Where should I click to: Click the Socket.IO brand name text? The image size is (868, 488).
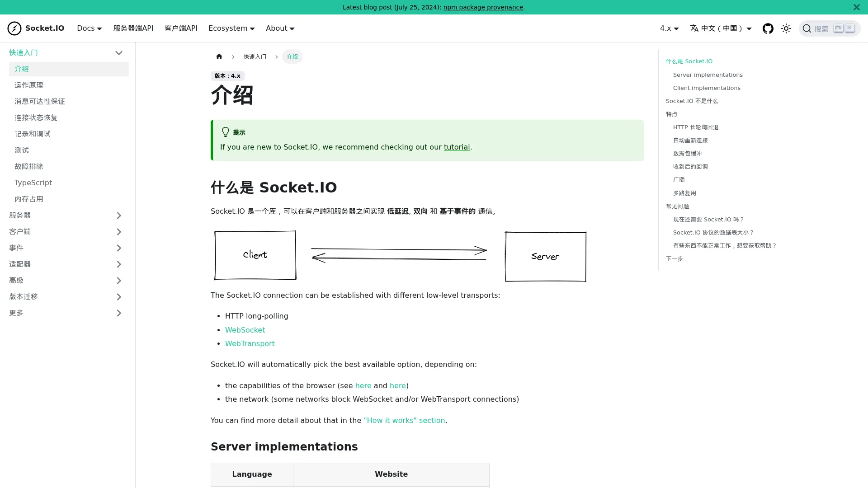pos(45,28)
